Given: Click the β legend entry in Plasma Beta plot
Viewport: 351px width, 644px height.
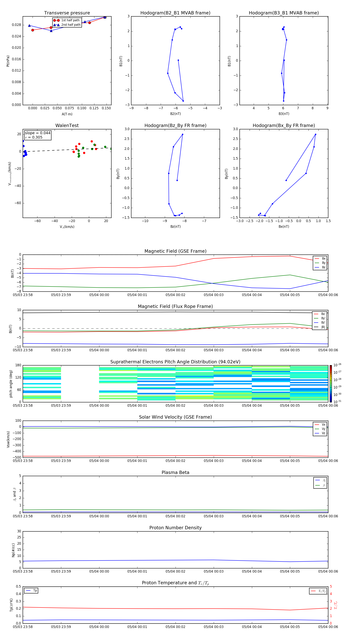Looking at the screenshot, I should click(320, 485).
